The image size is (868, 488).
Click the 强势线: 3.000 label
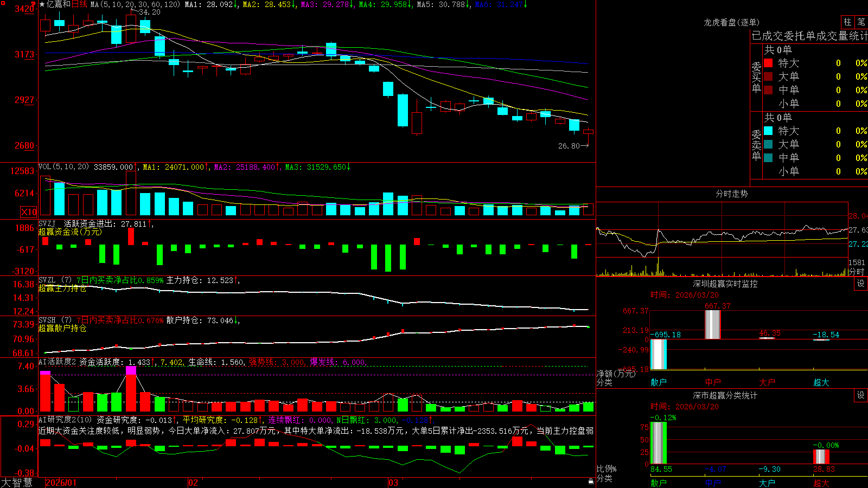click(x=277, y=362)
